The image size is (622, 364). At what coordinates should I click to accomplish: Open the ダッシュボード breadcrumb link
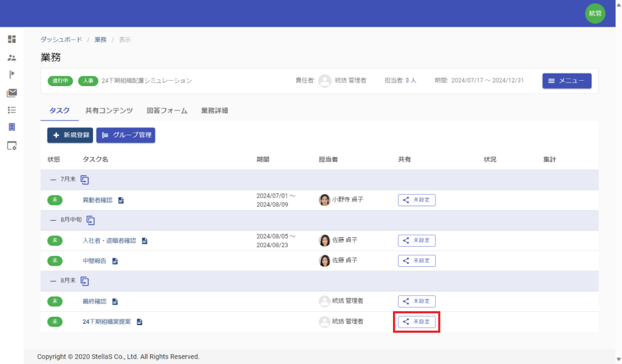[x=61, y=39]
